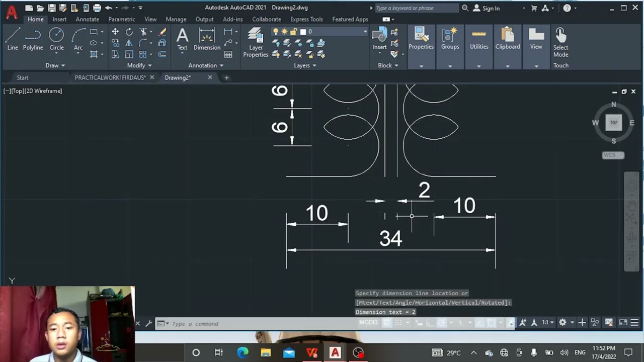Open the layer name dropdown
The width and height of the screenshot is (644, 362).
click(x=365, y=32)
